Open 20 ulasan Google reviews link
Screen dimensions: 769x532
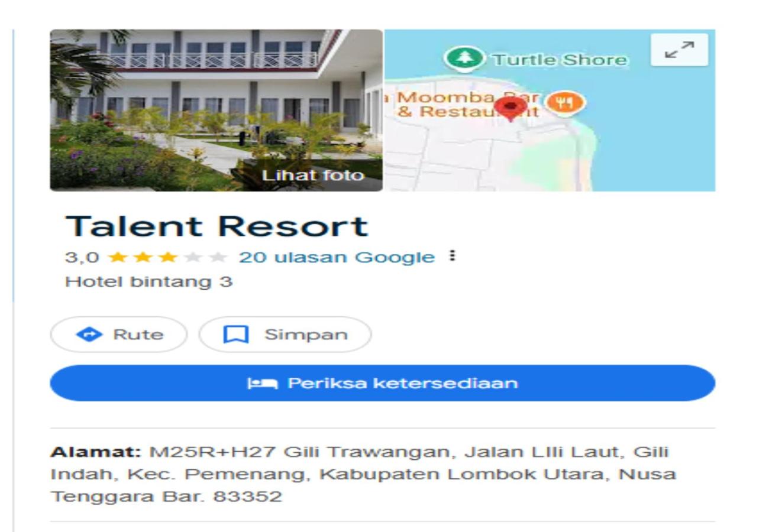coord(337,257)
